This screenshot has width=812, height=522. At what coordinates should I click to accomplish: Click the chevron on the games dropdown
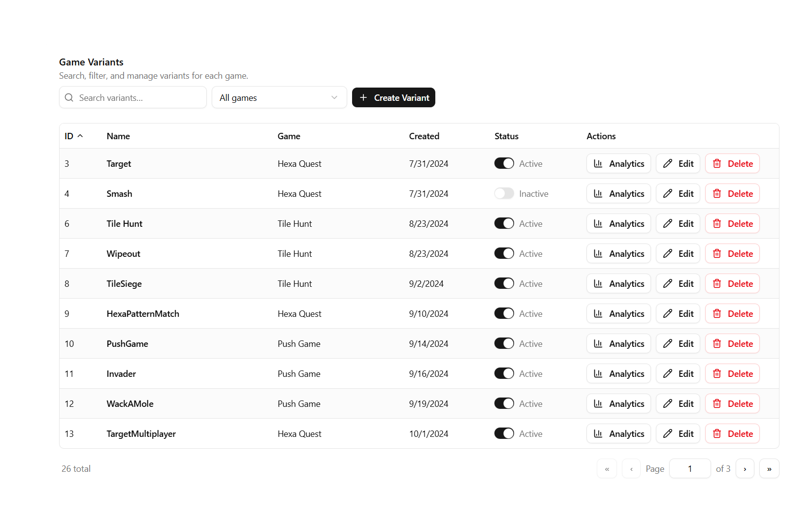(x=334, y=97)
